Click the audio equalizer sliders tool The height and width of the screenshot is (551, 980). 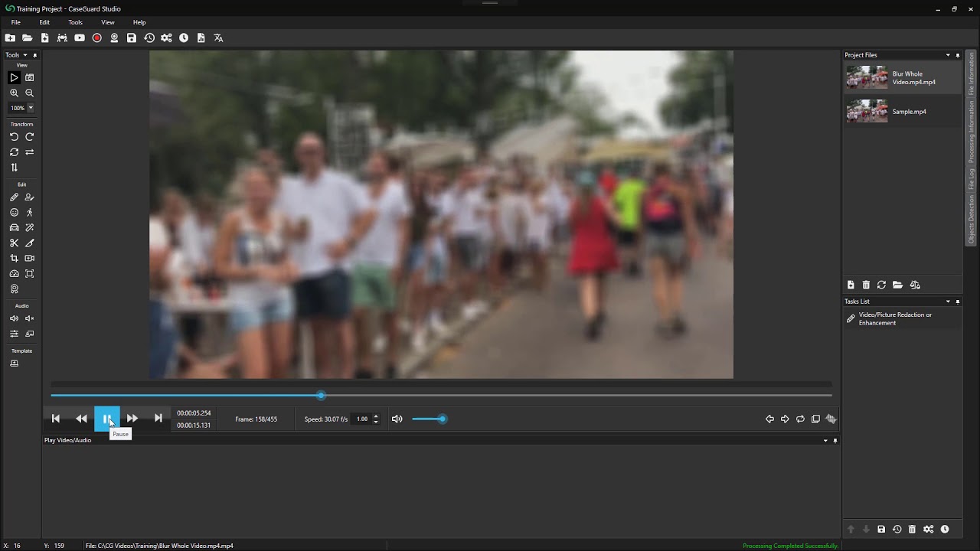tap(14, 334)
